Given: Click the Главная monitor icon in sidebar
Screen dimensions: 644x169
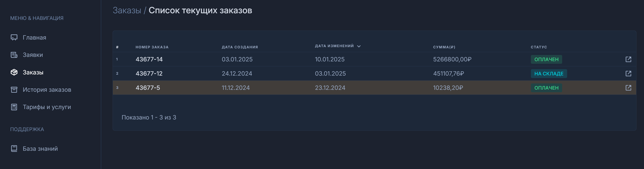Looking at the screenshot, I should point(14,37).
